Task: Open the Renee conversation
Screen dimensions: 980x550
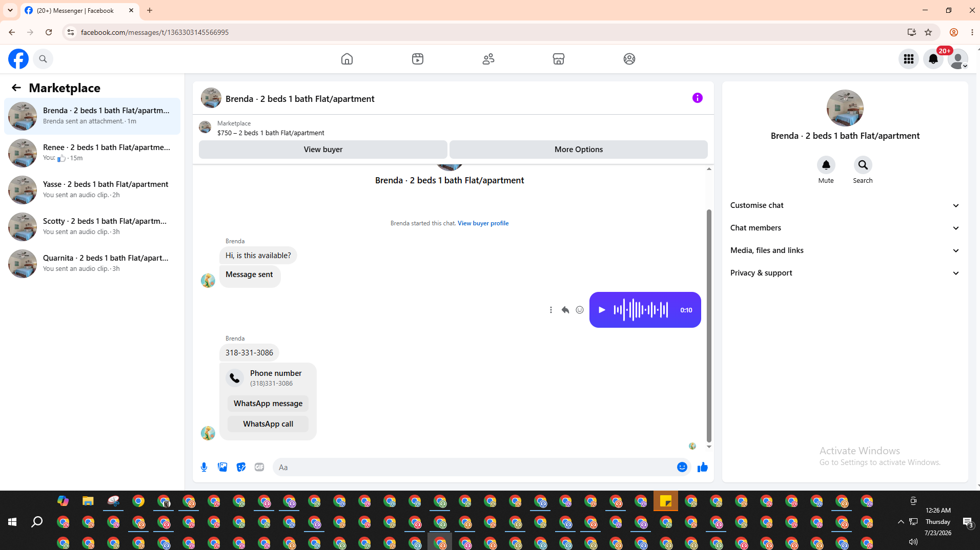Action: pyautogui.click(x=92, y=153)
